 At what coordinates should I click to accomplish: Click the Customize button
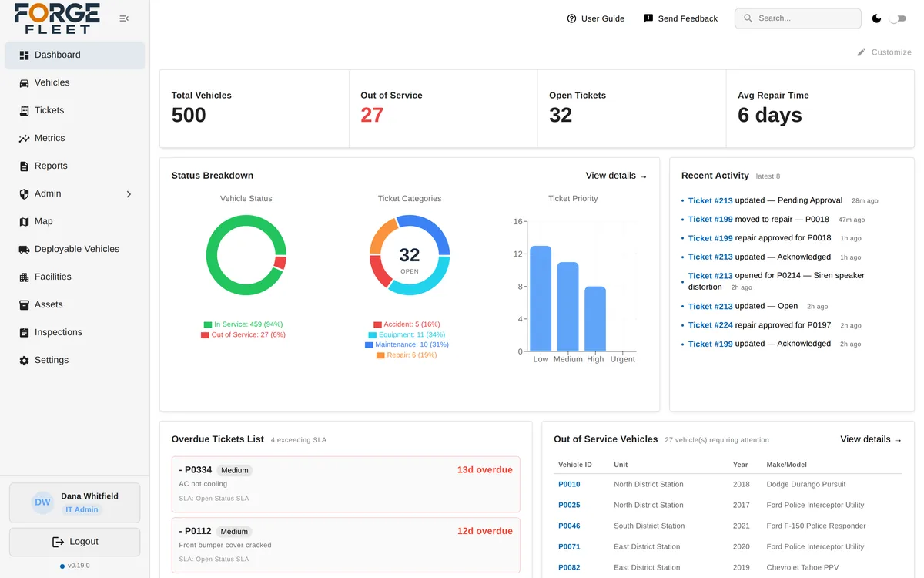(884, 52)
